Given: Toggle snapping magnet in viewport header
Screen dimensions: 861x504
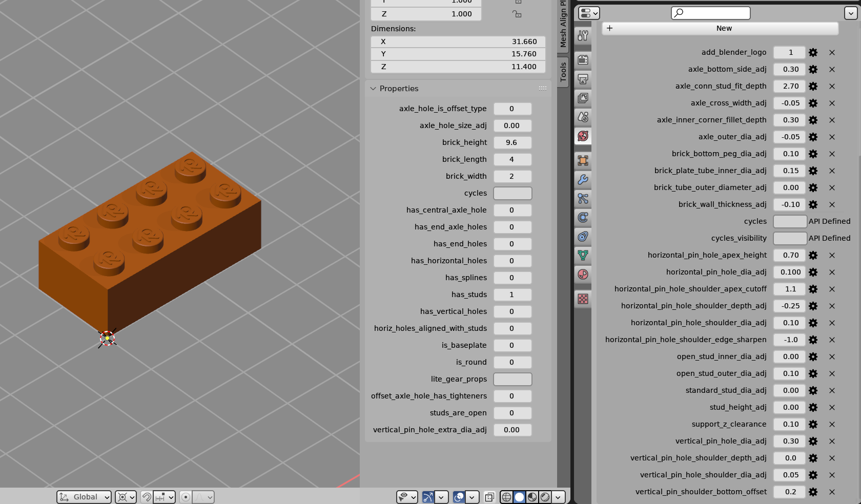Looking at the screenshot, I should tap(146, 497).
